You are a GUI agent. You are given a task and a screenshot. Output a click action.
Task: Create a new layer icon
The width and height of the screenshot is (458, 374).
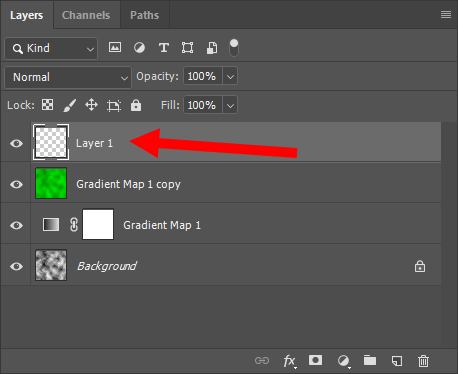point(397,361)
